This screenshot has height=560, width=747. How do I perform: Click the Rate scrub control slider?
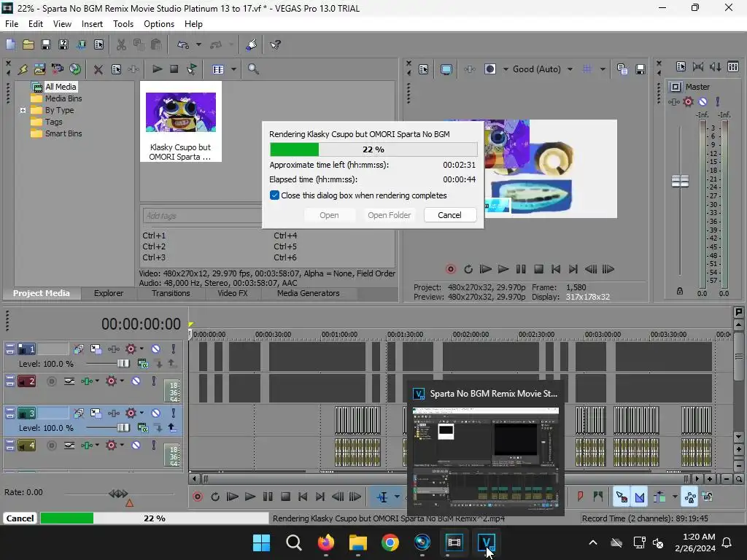pos(119,494)
